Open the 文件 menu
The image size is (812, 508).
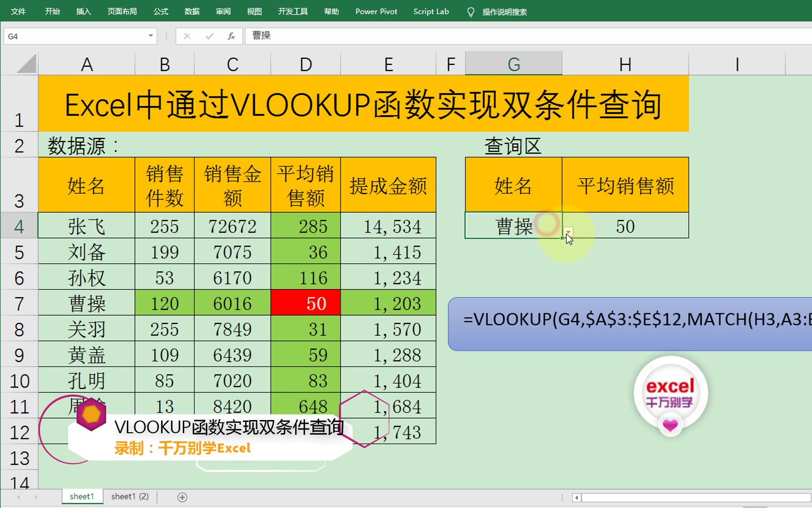point(18,11)
